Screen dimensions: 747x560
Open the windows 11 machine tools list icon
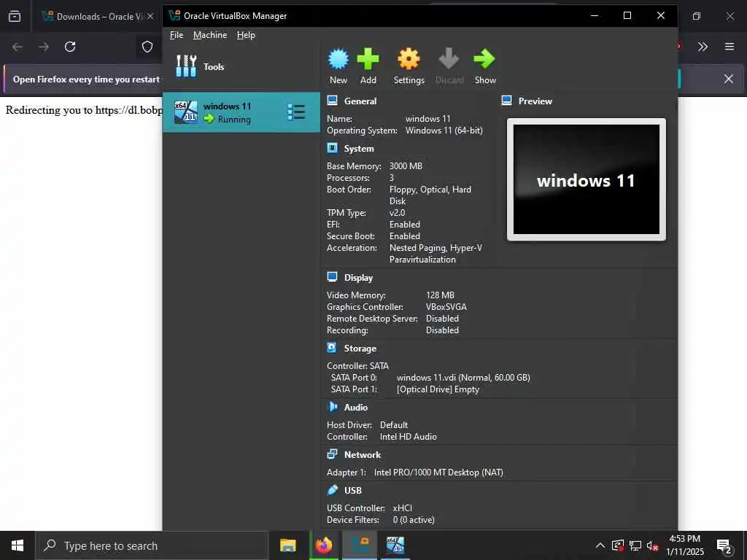tap(296, 112)
